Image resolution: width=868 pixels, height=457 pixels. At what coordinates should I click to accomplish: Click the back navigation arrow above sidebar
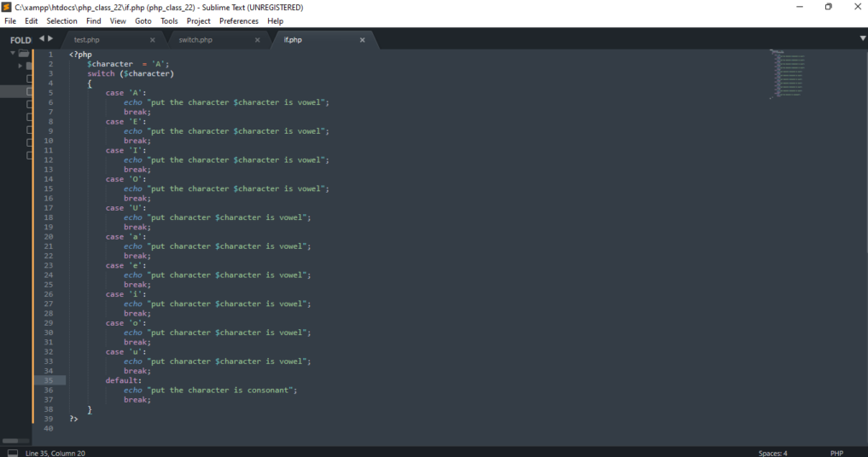[x=42, y=38]
